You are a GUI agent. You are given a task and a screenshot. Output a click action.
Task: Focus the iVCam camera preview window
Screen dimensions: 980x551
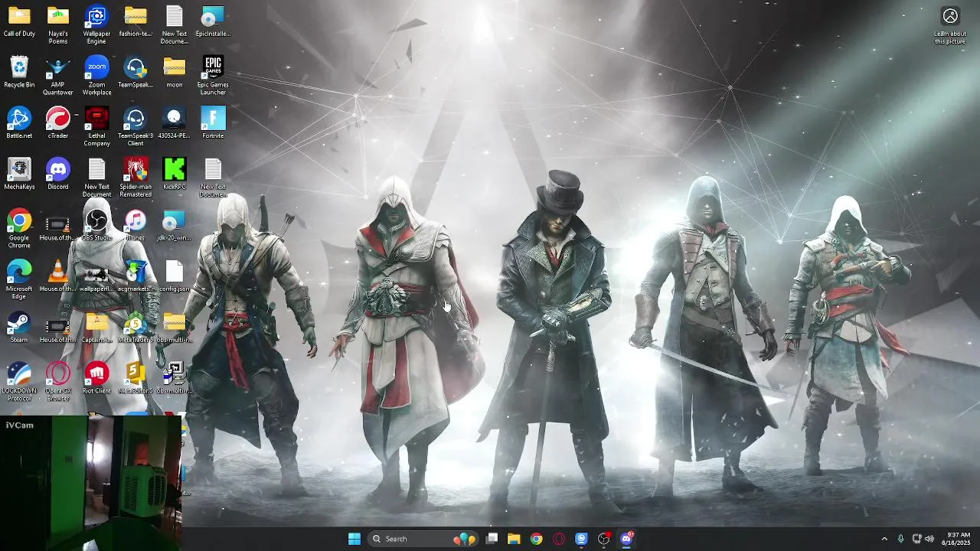click(91, 483)
